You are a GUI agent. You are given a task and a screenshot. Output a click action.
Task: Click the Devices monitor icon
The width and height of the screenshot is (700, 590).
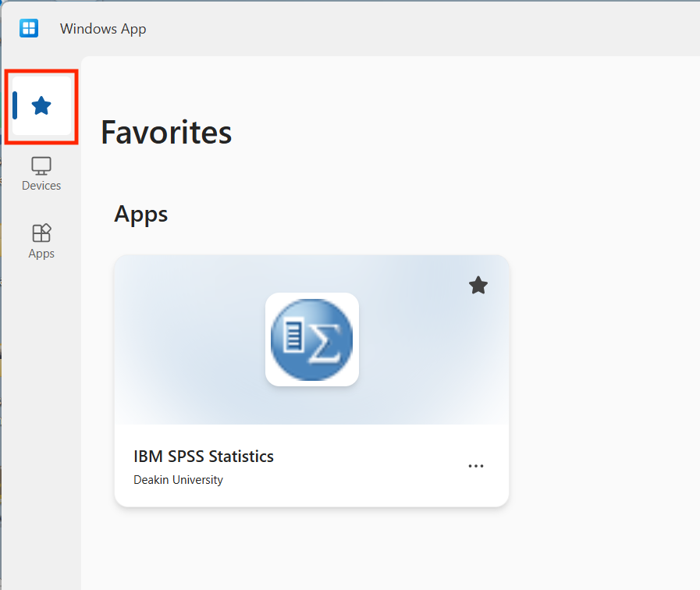[x=41, y=165]
